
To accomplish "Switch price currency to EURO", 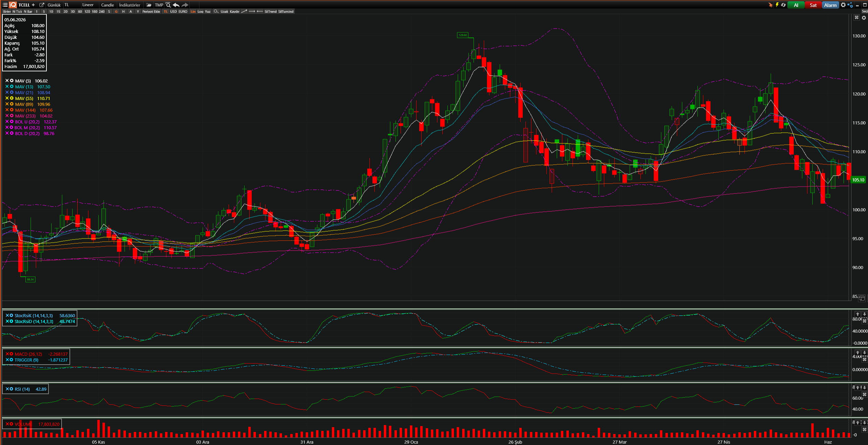I will tap(183, 11).
